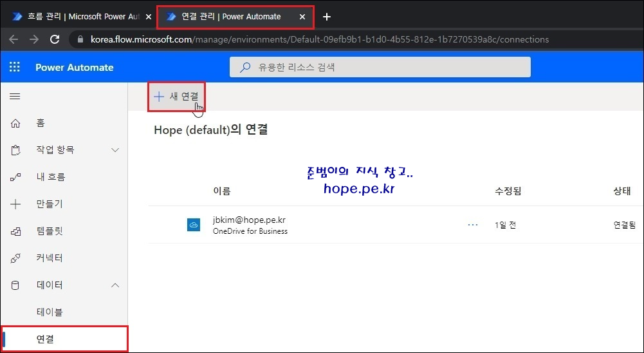Click the 내 흐름 flow icon
Screen dimensions: 644x353
coord(15,177)
